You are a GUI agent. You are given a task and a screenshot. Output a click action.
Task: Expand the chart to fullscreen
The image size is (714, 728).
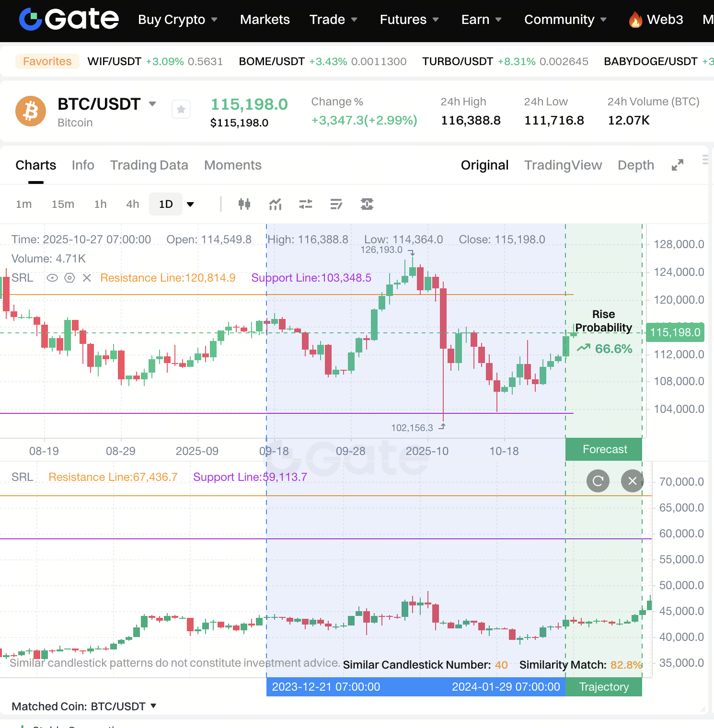click(677, 165)
